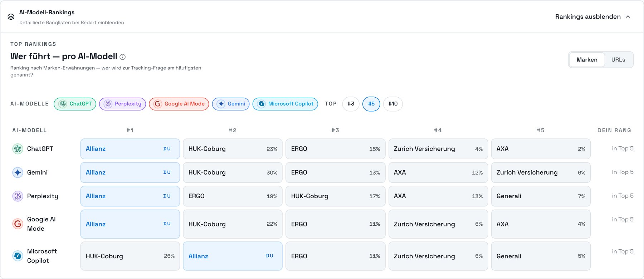Click the HUK-Coburg 30% card

tap(233, 172)
